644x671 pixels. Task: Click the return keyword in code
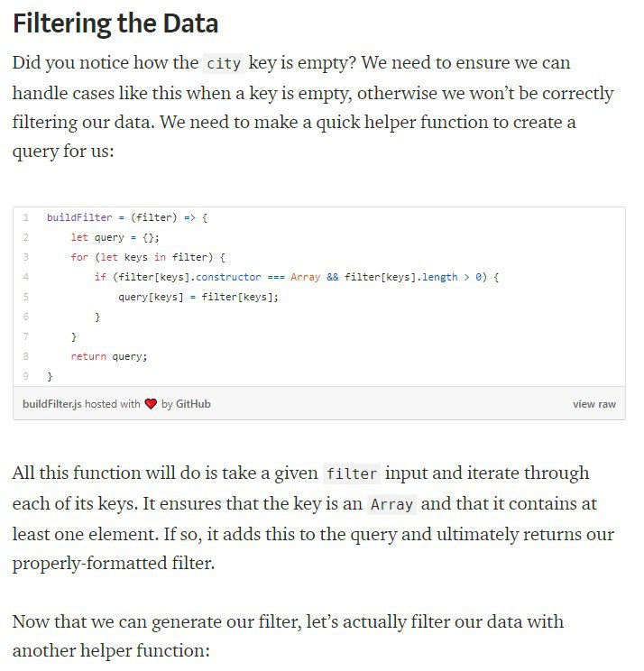(88, 356)
